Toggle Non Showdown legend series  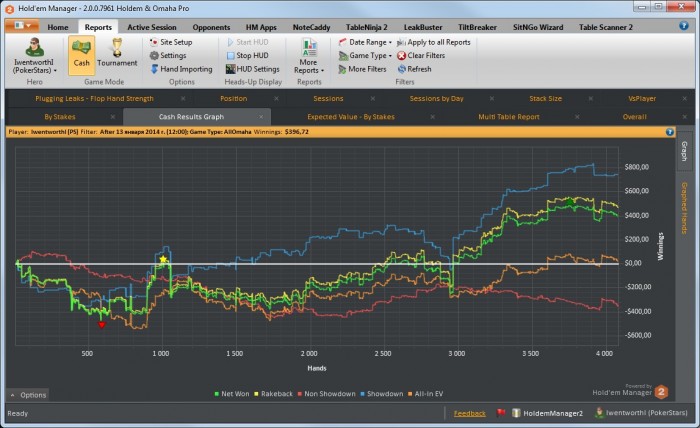coord(326,394)
